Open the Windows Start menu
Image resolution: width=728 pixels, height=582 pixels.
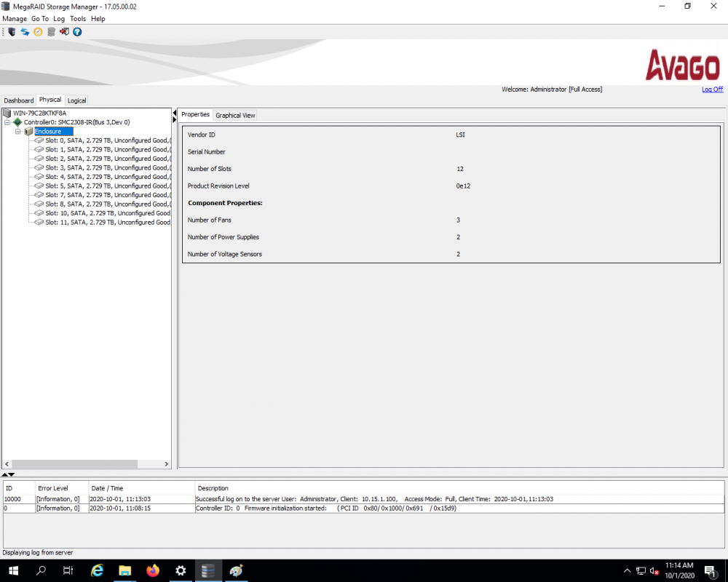[13, 570]
